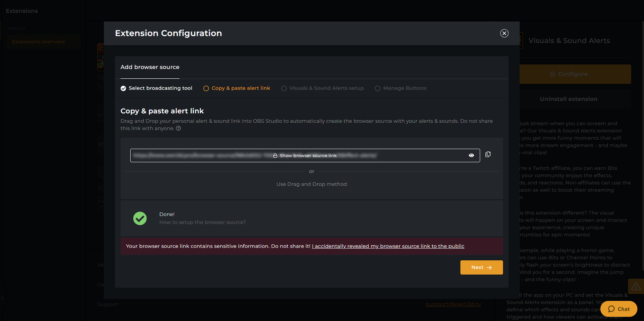Image resolution: width=644 pixels, height=321 pixels.
Task: Switch to Manage Buttons step
Action: coord(400,88)
